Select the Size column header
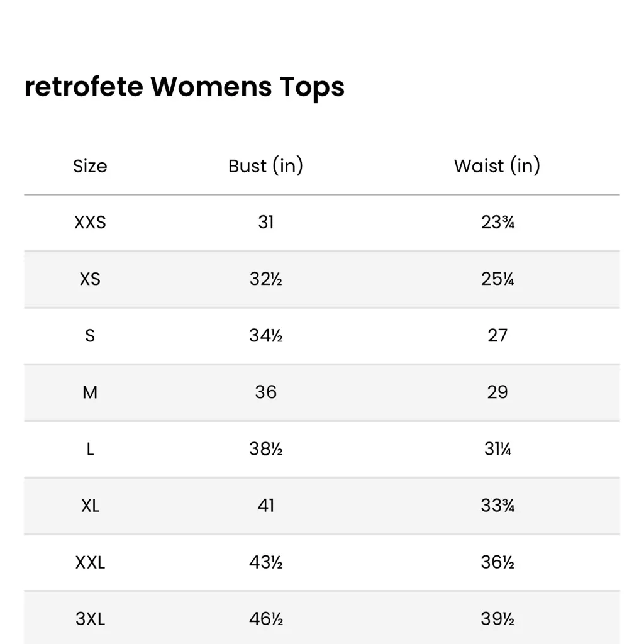Image resolution: width=644 pixels, height=644 pixels. tap(90, 166)
